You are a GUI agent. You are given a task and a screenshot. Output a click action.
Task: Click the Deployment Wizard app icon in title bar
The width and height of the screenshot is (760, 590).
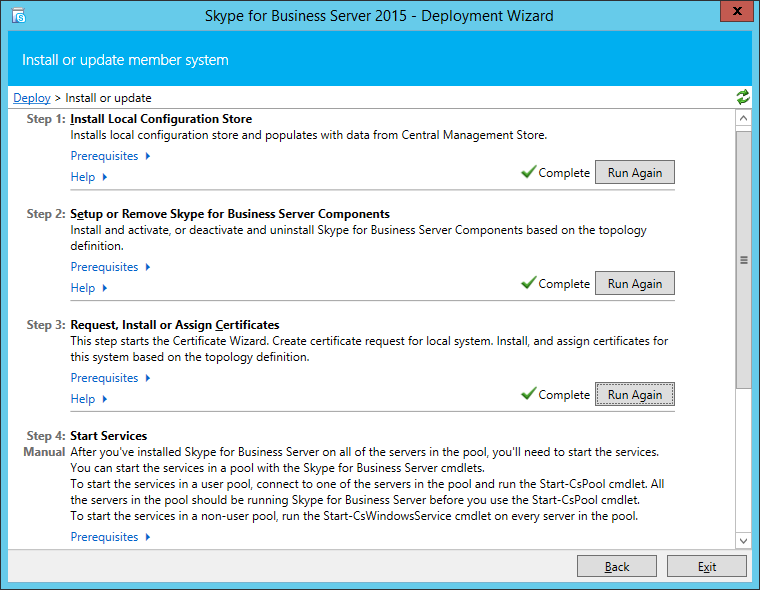[x=18, y=16]
